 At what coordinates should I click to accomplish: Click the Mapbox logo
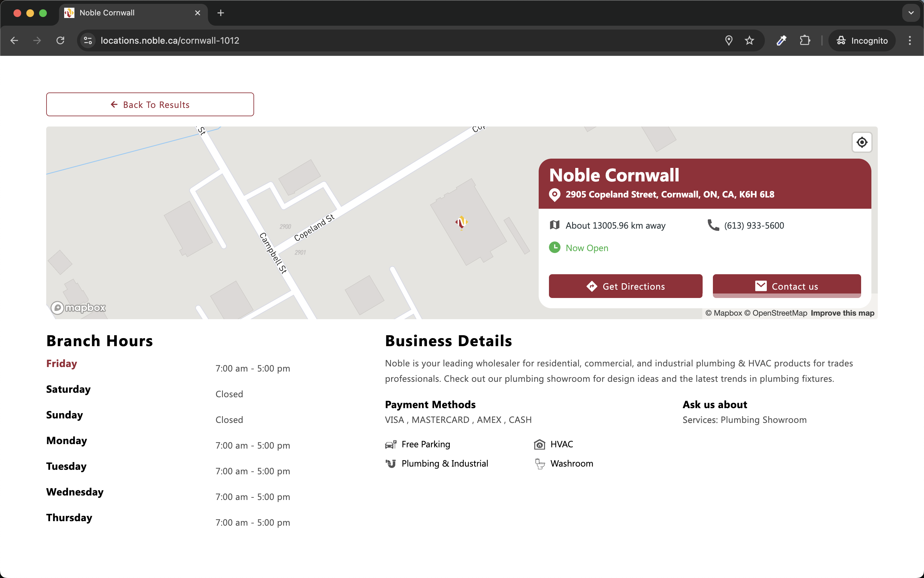(78, 308)
